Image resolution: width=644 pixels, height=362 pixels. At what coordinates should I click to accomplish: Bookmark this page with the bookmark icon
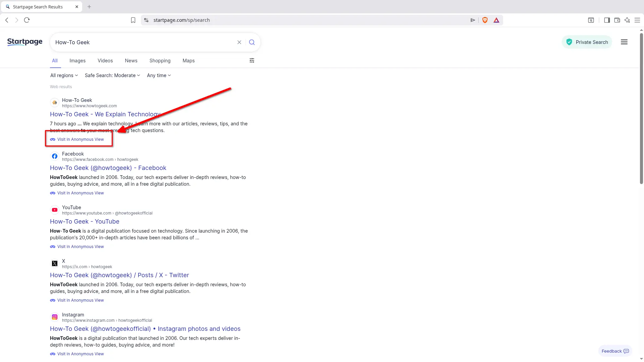tap(133, 20)
